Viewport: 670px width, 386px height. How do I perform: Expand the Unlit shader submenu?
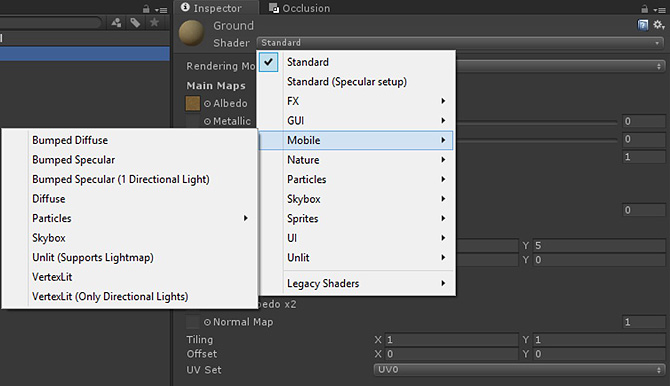click(356, 258)
